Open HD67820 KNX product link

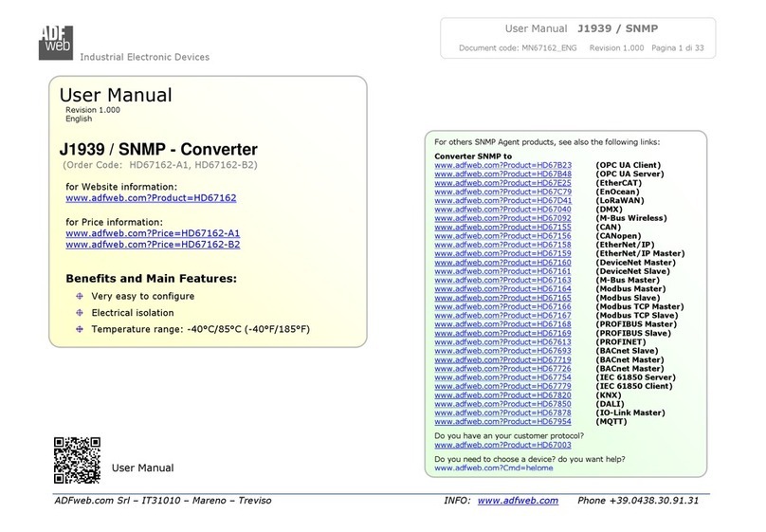(x=502, y=395)
